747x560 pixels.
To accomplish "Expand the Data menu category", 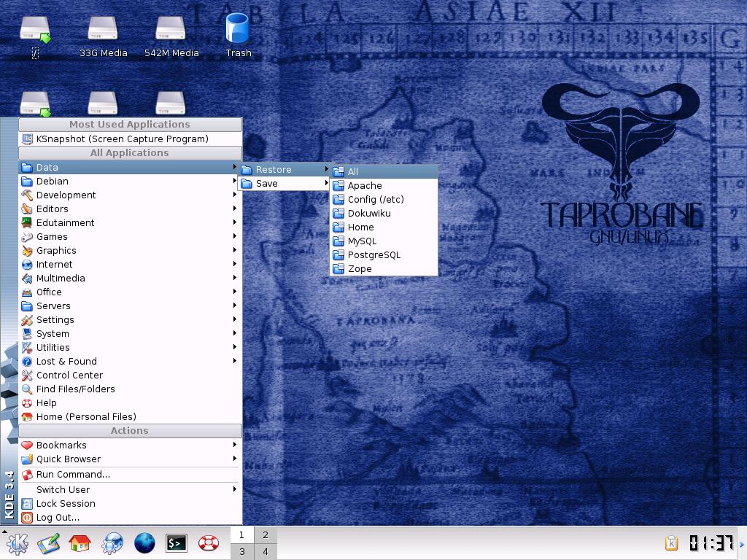I will click(x=130, y=167).
